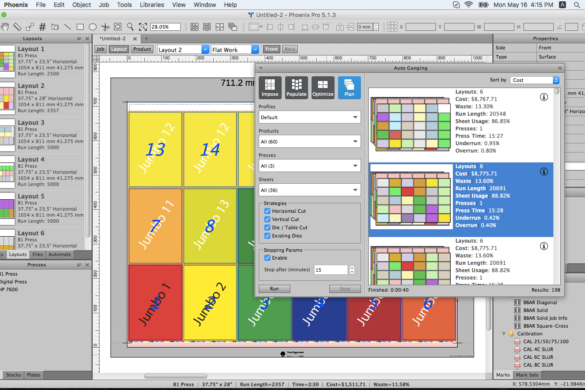Show info for the highlighted gang result
The width and height of the screenshot is (585, 390).
click(x=544, y=172)
